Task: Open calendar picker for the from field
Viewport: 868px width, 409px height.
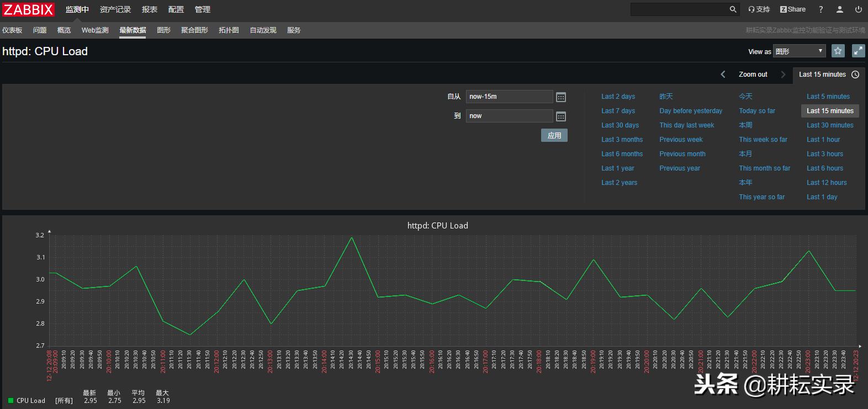Action: 560,97
